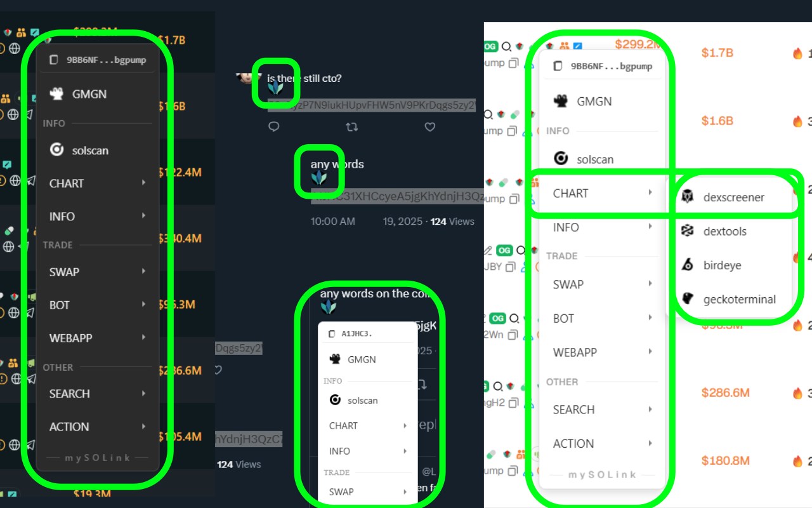Select dexscreener in the chart submenu

pyautogui.click(x=733, y=197)
